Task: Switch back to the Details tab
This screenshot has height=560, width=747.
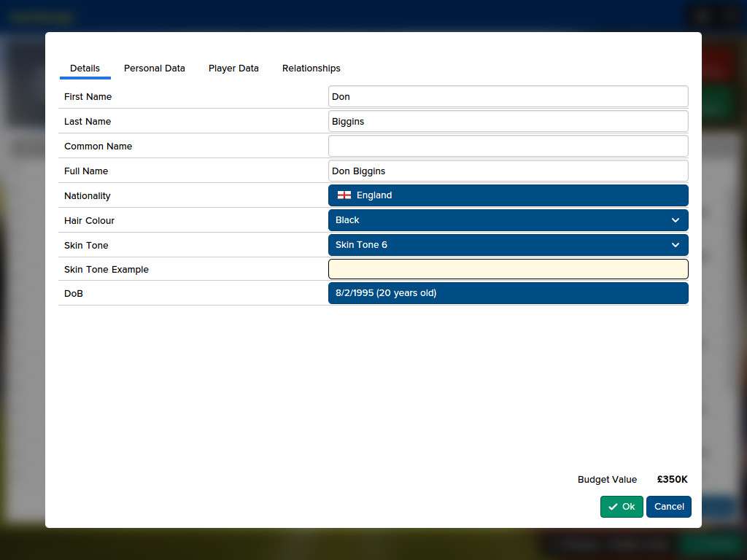Action: point(85,68)
